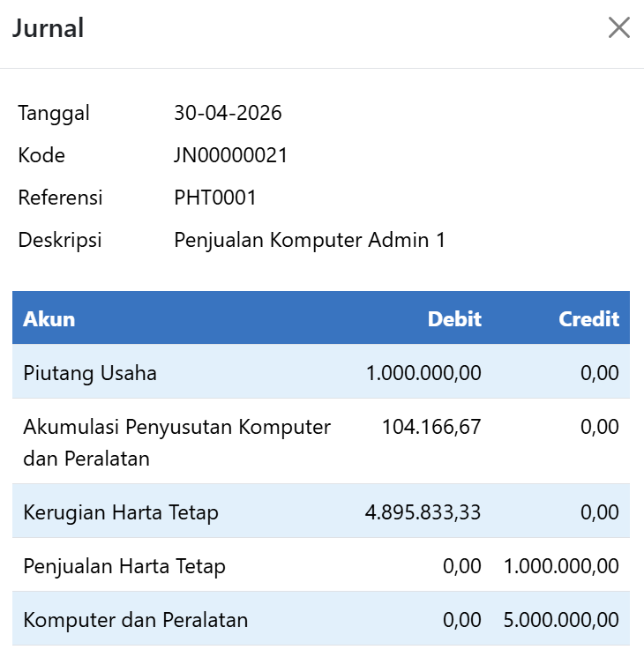Select journal code JN00000021
Image resolution: width=644 pixels, height=657 pixels.
tap(230, 155)
